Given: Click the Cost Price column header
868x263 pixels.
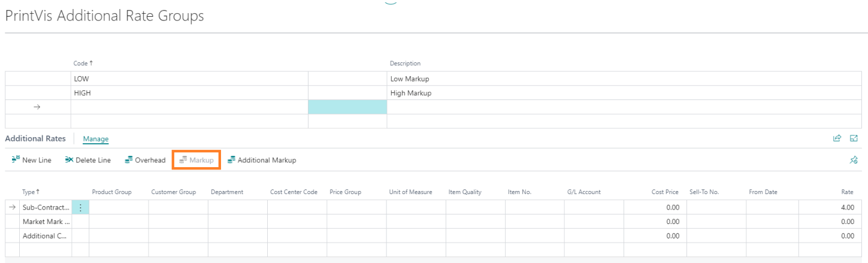Looking at the screenshot, I should 665,192.
